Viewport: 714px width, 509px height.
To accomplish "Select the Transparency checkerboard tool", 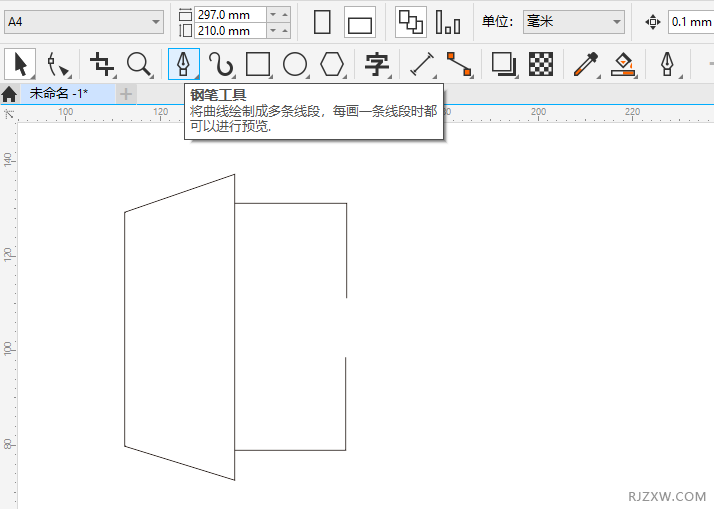I will click(541, 64).
